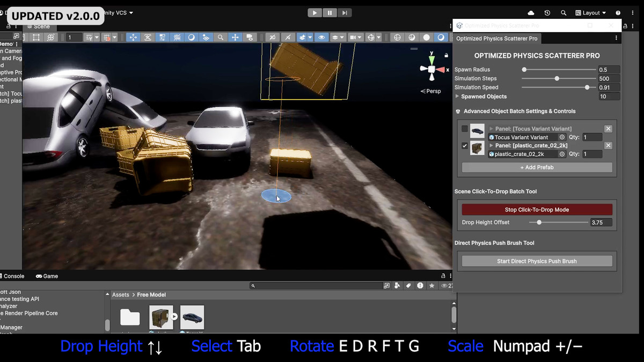Uncheck the plastic_crate_02_2k checkbox
This screenshot has height=362, width=644.
tap(465, 145)
